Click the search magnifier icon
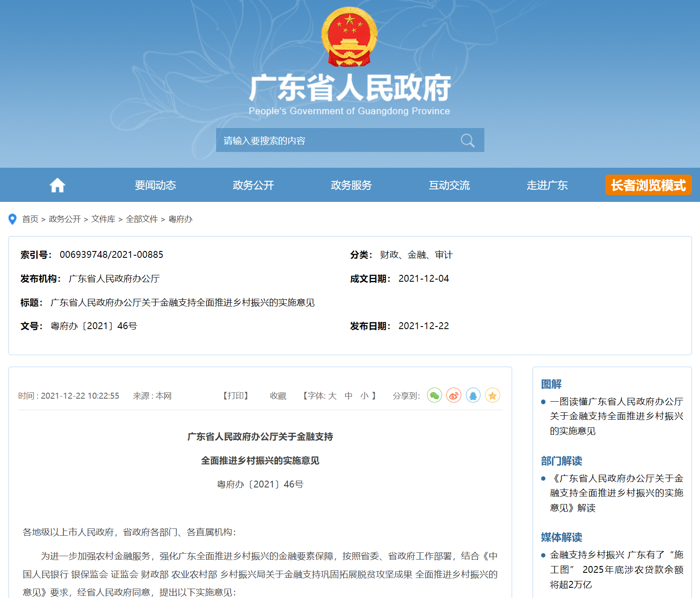The image size is (700, 598). pos(467,140)
